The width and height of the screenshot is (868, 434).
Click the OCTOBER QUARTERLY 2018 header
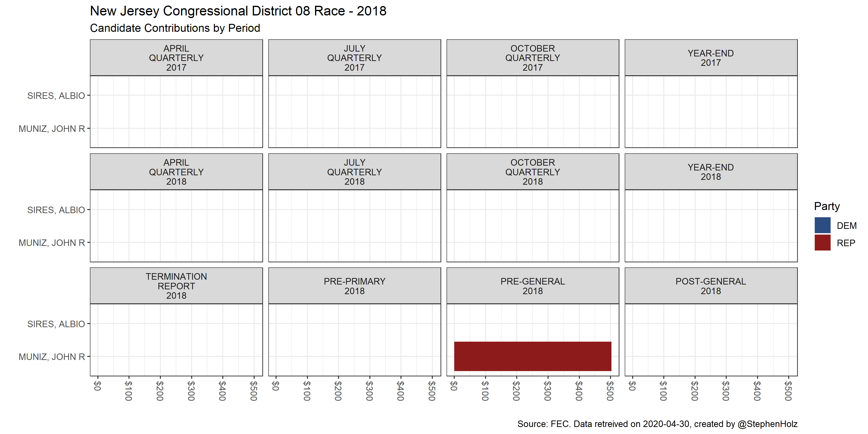tap(532, 172)
